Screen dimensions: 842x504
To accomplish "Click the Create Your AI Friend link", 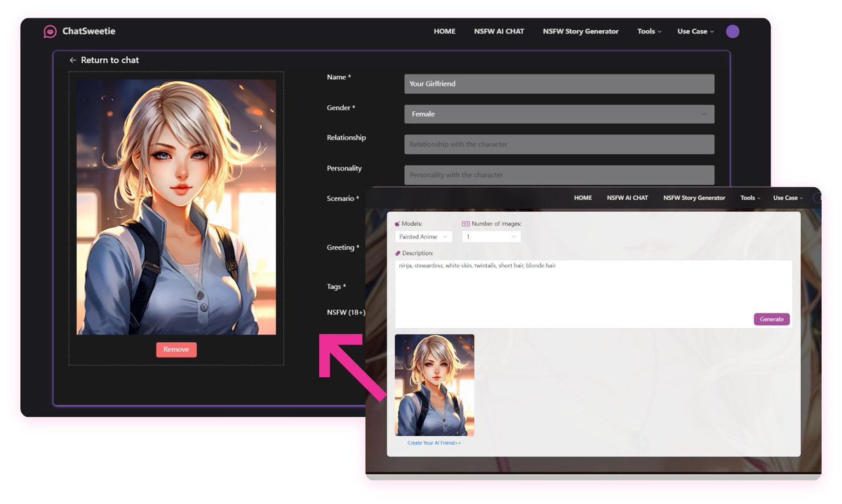I will coord(434,443).
